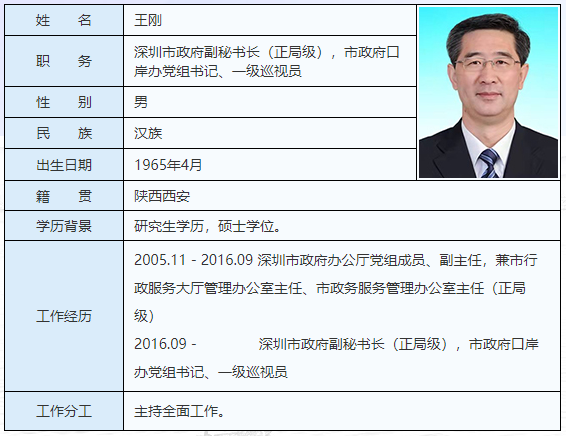
Task: Click the 出生日期 label cell
Action: (x=64, y=165)
